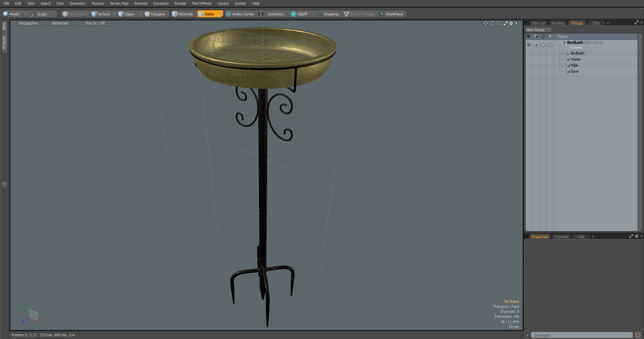Maximize the Properties panel
Viewport: 644px width, 339px height.
pos(631,236)
